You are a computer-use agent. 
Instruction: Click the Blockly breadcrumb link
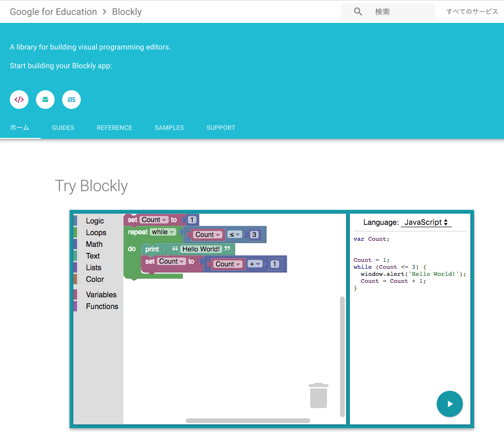127,12
